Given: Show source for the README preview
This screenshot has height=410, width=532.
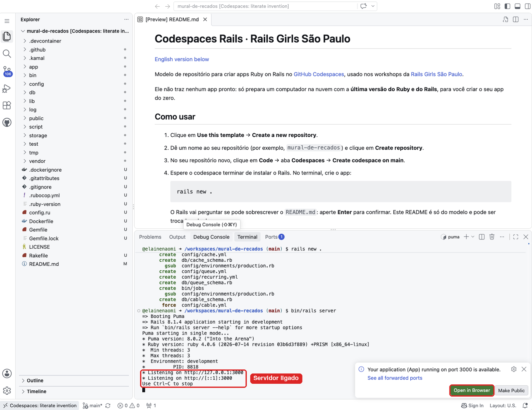Looking at the screenshot, I should pyautogui.click(x=505, y=19).
